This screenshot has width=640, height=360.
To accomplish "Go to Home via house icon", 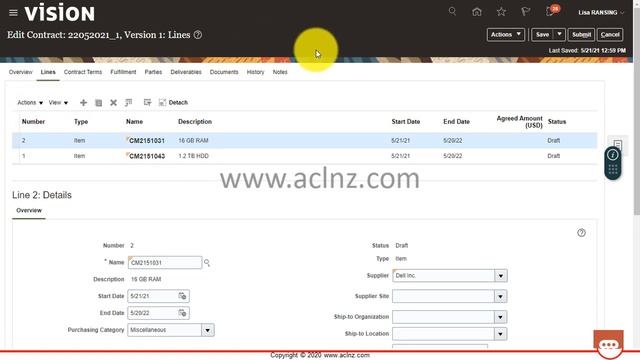I will [477, 12].
